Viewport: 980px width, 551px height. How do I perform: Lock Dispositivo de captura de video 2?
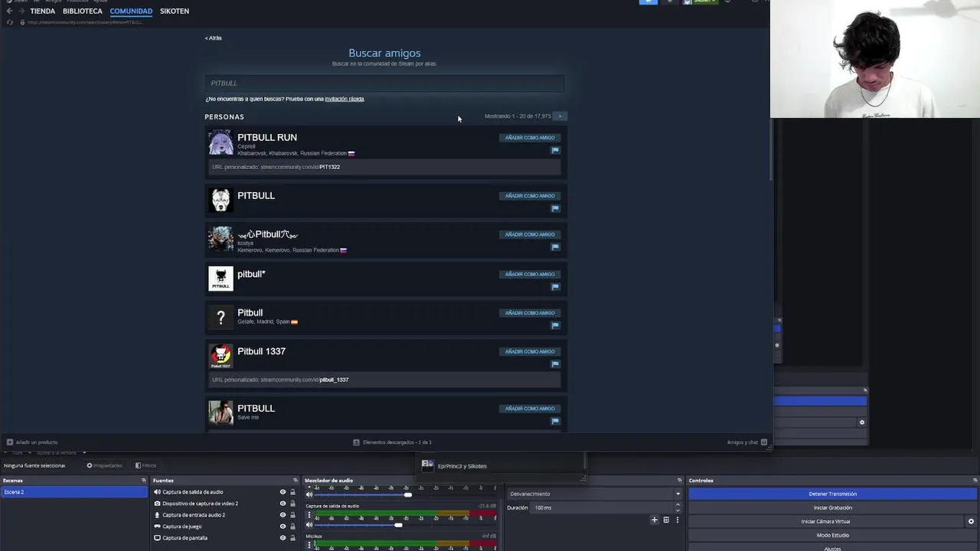click(x=292, y=504)
